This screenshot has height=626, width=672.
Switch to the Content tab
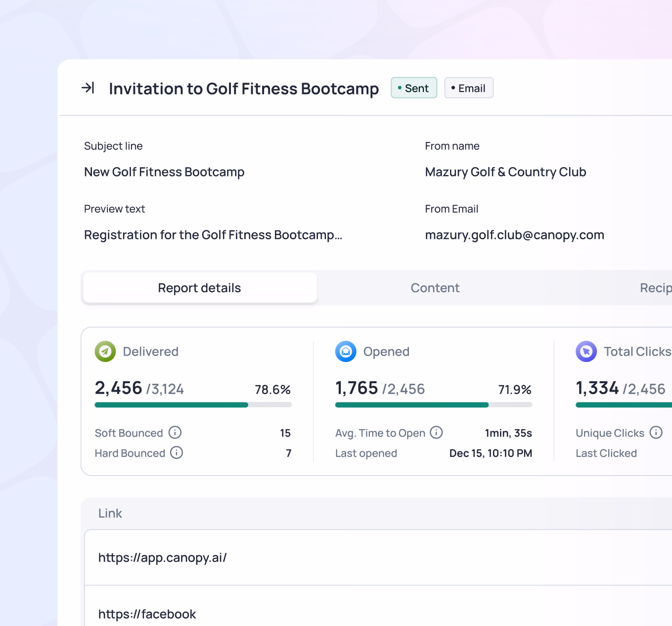[435, 288]
